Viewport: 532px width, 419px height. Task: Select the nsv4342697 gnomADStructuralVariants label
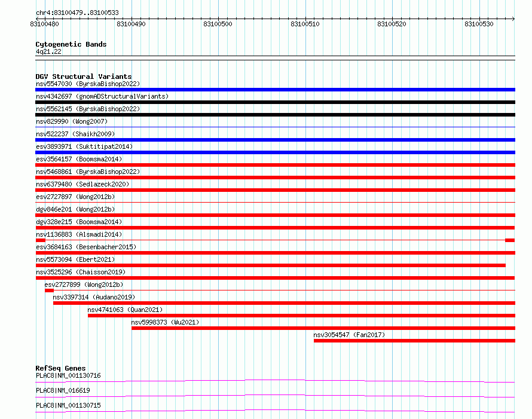[x=102, y=96]
